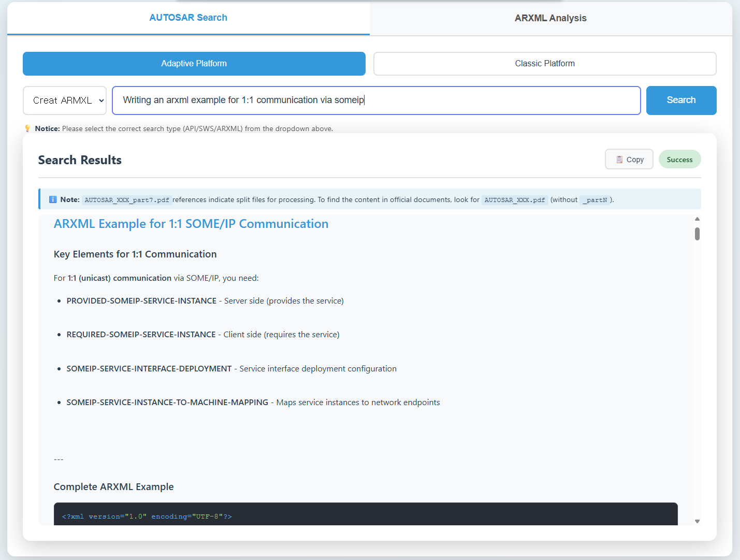
Task: Select the Adaptive Platform option
Action: click(194, 64)
